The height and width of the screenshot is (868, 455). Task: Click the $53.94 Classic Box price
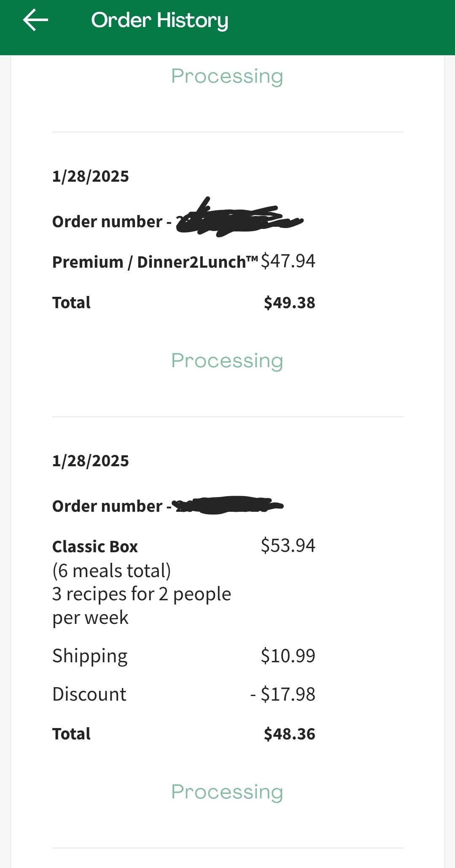coord(288,546)
